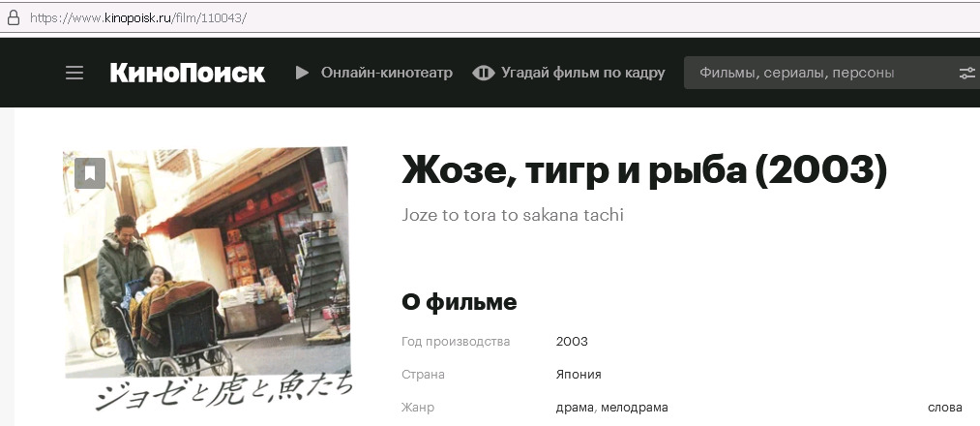Browse films in the драма genre
980x426 pixels.
click(x=575, y=408)
